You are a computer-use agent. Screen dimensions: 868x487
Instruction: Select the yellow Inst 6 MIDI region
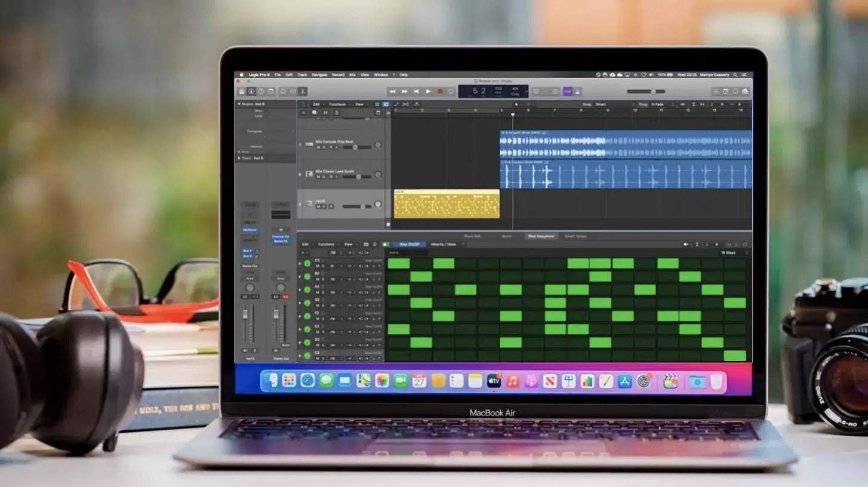click(447, 204)
